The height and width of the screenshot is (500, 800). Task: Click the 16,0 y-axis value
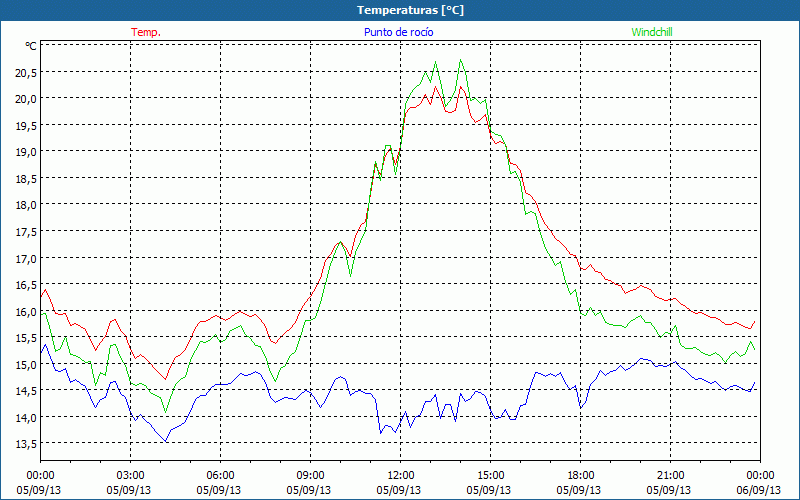[x=26, y=312]
